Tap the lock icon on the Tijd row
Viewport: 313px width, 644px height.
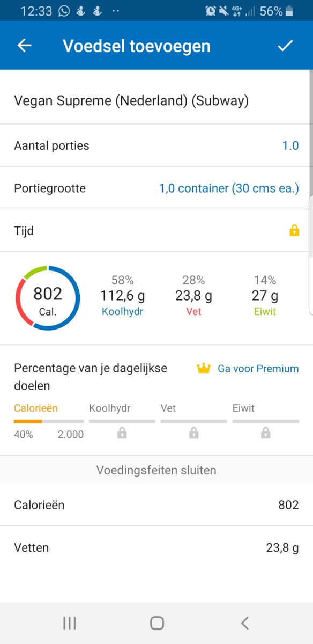[x=294, y=231]
